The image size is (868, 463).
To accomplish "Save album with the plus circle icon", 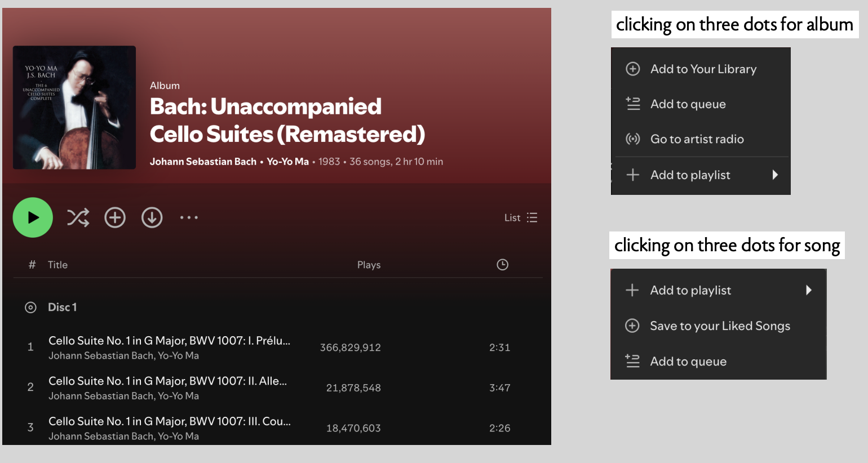I will 115,217.
